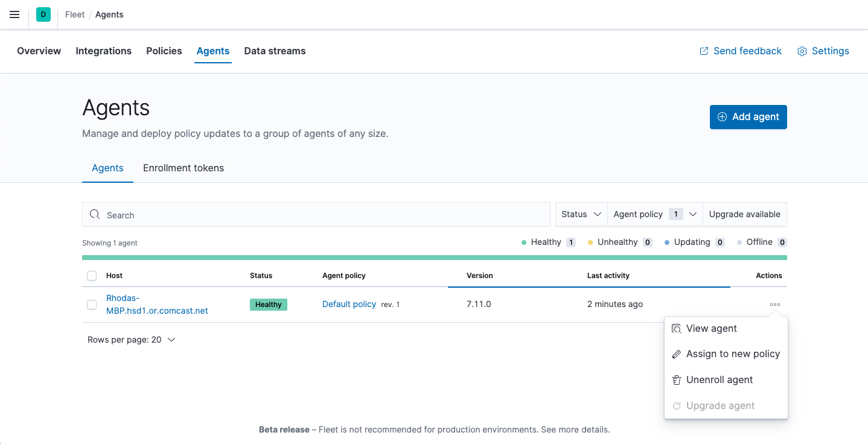
Task: Toggle the Upgrade available filter
Action: click(x=744, y=214)
